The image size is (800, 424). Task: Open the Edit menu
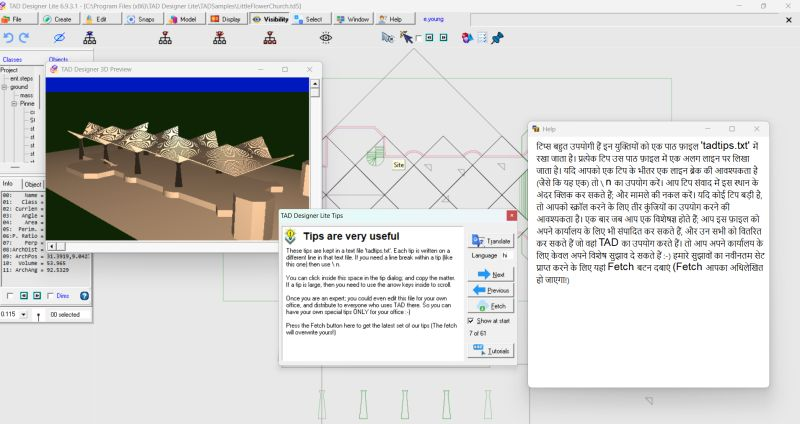(102, 19)
